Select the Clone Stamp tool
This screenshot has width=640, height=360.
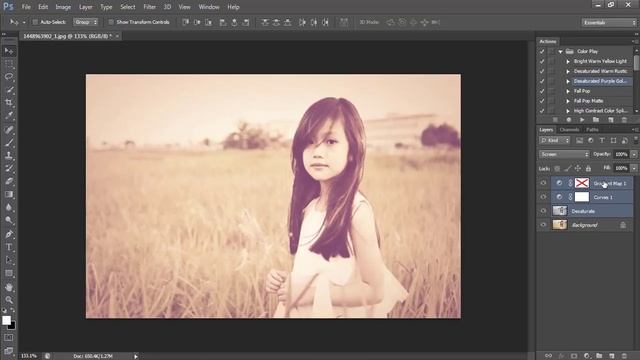point(9,156)
